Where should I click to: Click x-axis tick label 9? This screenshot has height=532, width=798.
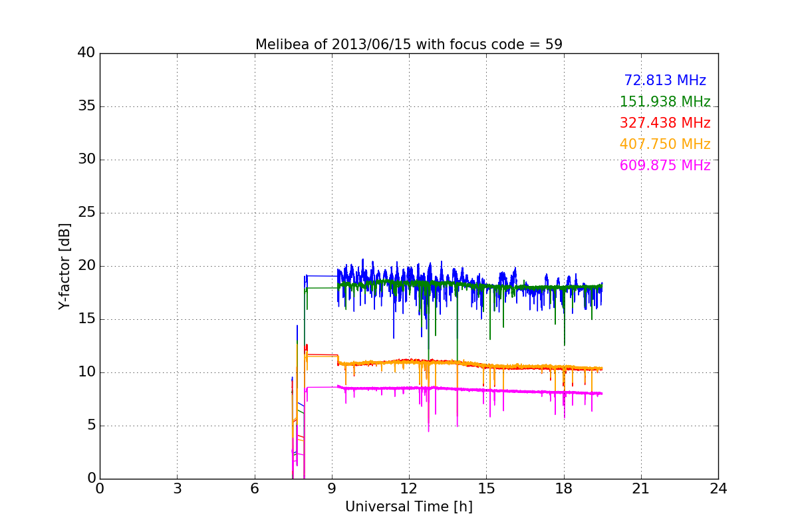tap(332, 489)
